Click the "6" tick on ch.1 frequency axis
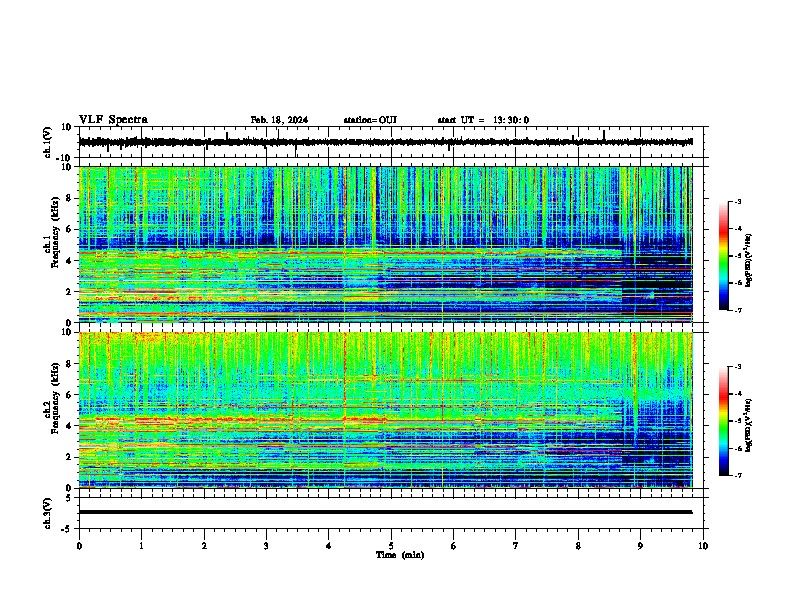The width and height of the screenshot is (792, 612). click(x=70, y=229)
